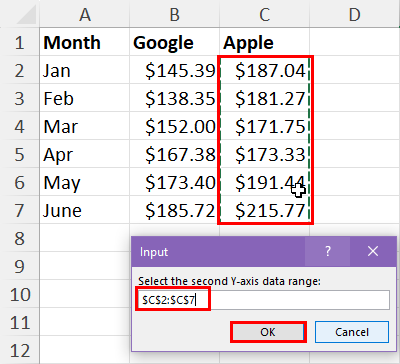Select row 6 header
The width and height of the screenshot is (400, 364).
pos(20,183)
